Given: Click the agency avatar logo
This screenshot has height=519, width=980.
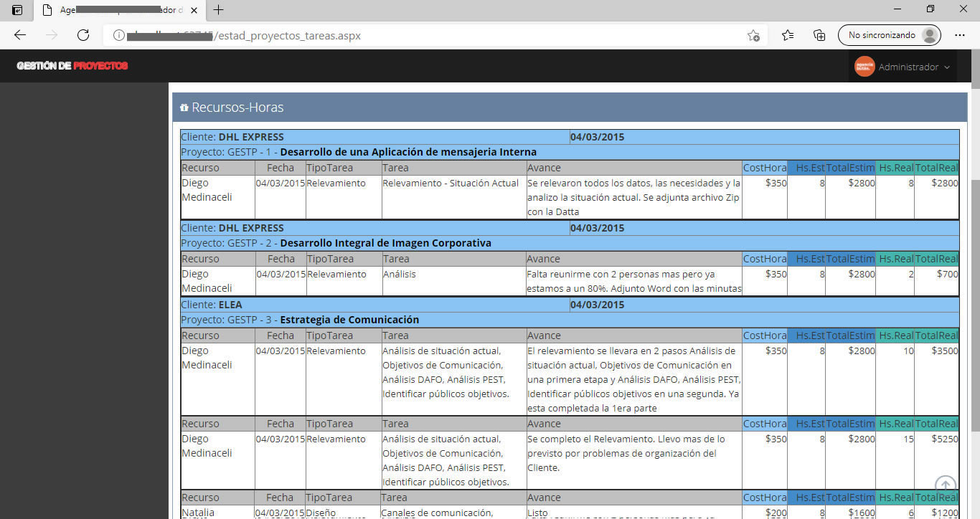Looking at the screenshot, I should (864, 67).
